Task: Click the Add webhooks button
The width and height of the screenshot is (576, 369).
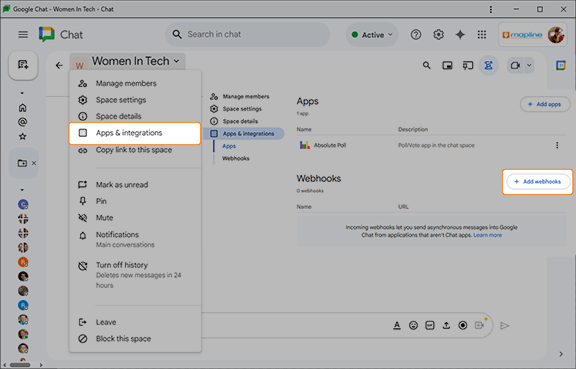Action: (x=538, y=182)
